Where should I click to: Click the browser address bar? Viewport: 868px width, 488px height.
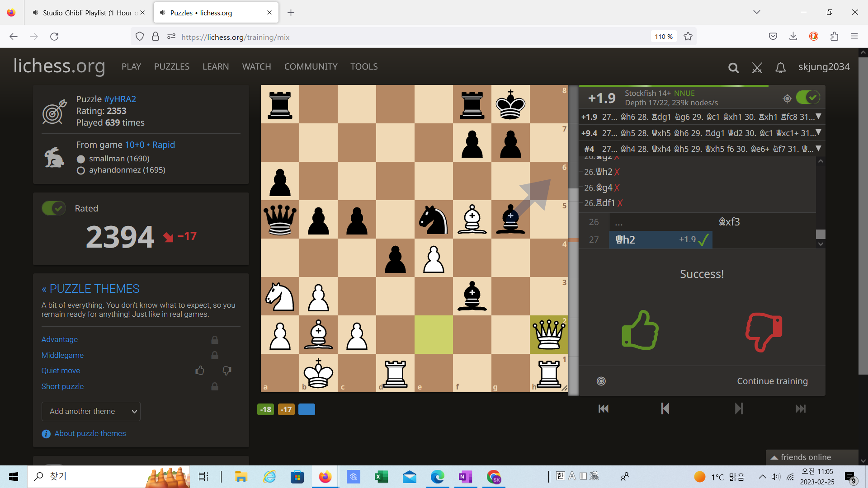(414, 37)
